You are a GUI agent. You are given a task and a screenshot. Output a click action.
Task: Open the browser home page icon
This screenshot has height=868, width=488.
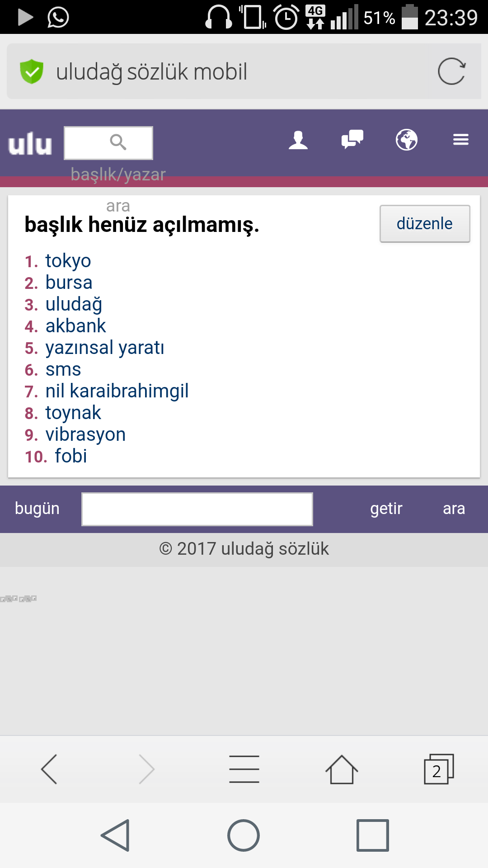[x=342, y=769]
